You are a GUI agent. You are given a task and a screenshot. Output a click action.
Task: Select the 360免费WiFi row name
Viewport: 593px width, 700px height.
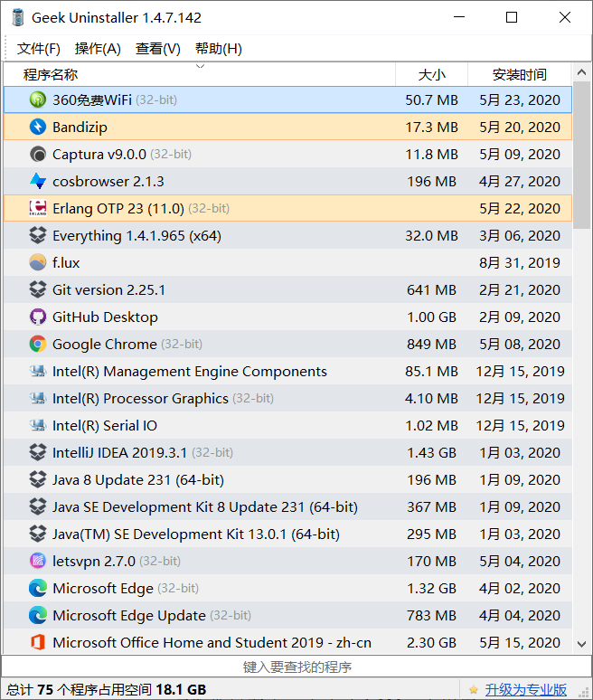point(92,100)
